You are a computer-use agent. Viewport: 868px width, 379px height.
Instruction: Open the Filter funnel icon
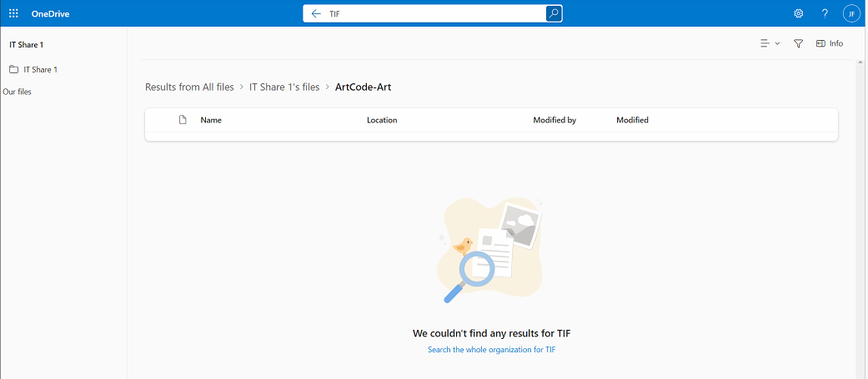798,43
